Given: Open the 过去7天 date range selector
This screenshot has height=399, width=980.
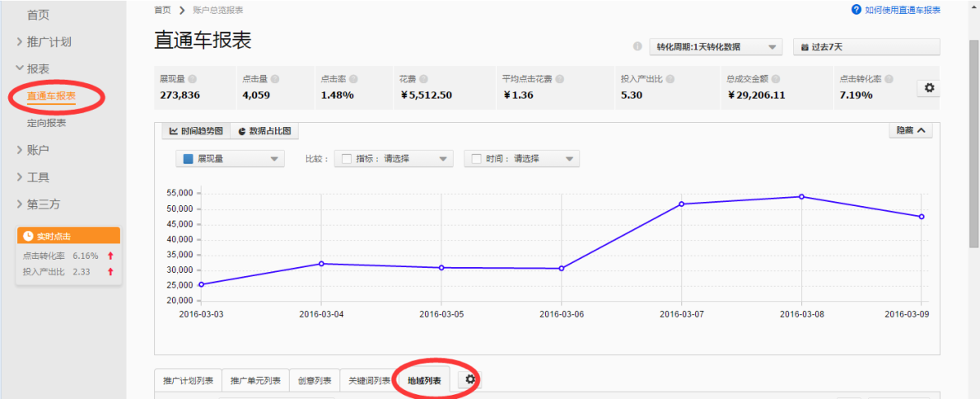Looking at the screenshot, I should 866,47.
